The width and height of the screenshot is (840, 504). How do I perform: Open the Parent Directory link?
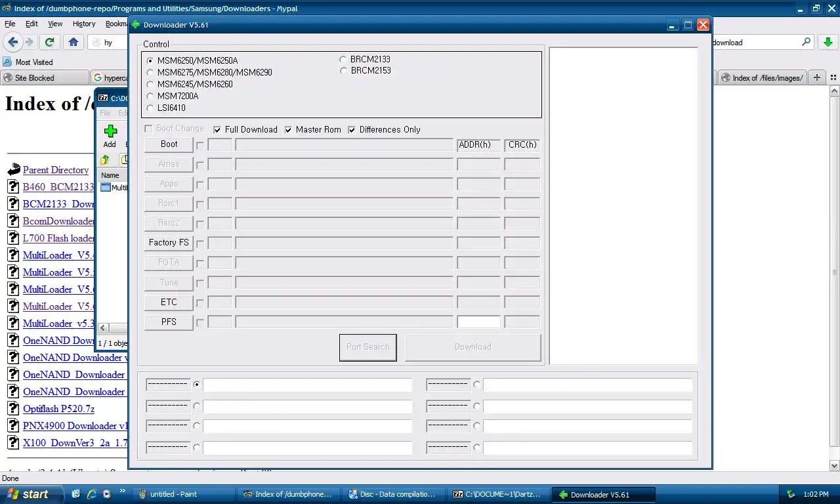(x=56, y=170)
